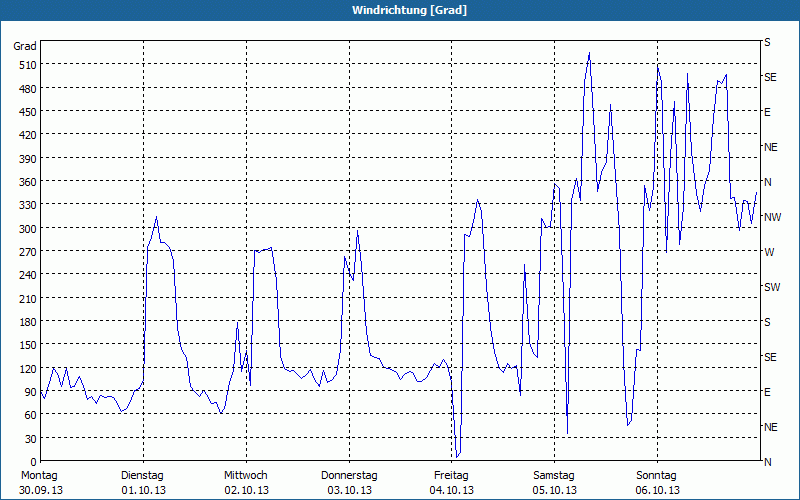Click the 'E' compass label at 450 level
This screenshot has width=800, height=500.
coord(767,112)
